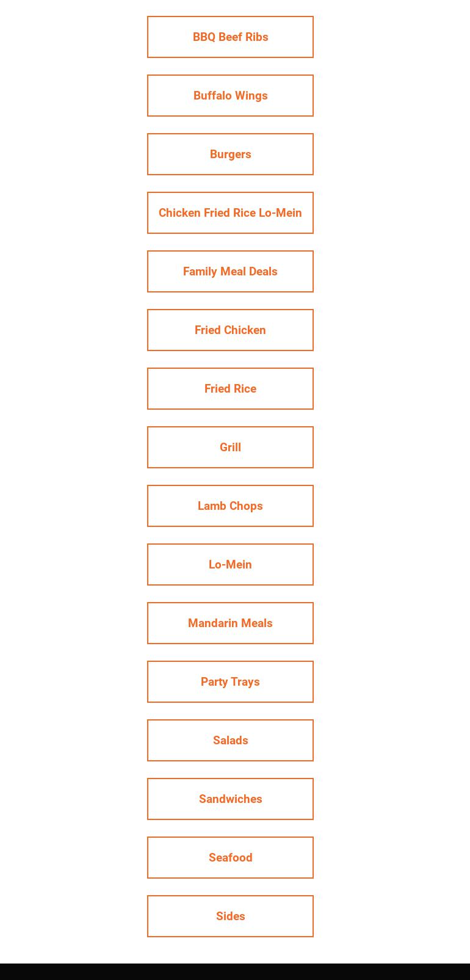Click the Family Meal Deals button
The height and width of the screenshot is (980, 470).
[230, 272]
